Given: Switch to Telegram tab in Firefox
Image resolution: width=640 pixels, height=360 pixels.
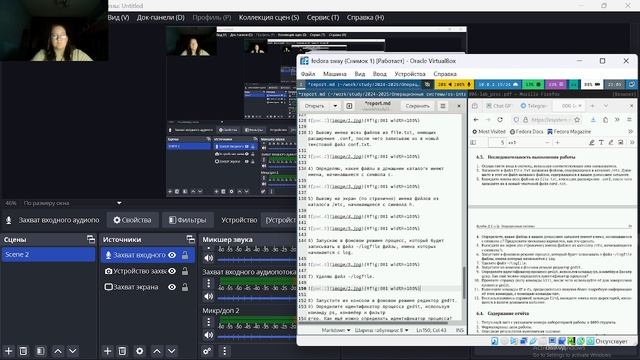Looking at the screenshot, I should coord(534,106).
